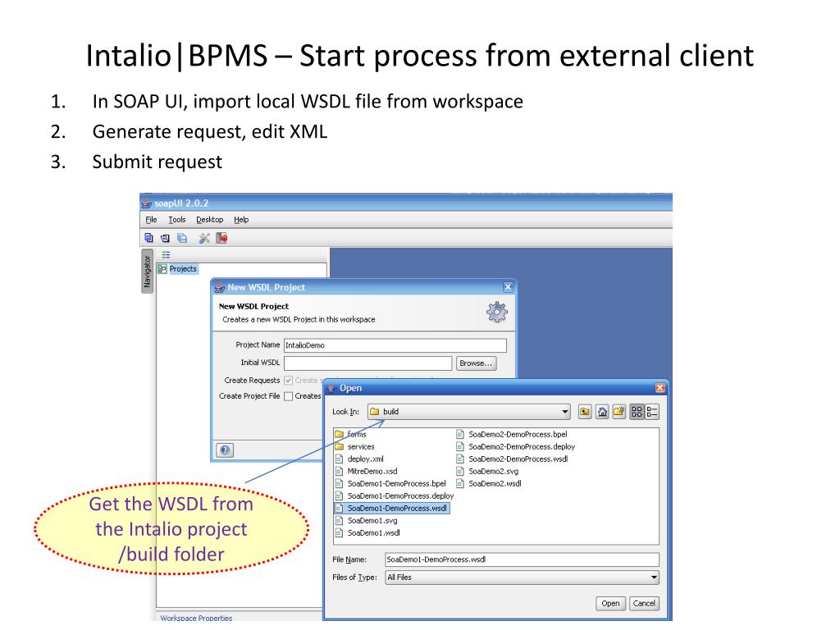The width and height of the screenshot is (840, 630).
Task: Click the Initial WSDL input field
Action: click(x=368, y=363)
